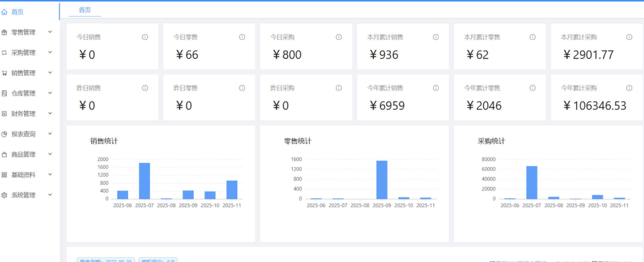Click the 2025-09 bar in 零售统计 chart

[x=382, y=180]
